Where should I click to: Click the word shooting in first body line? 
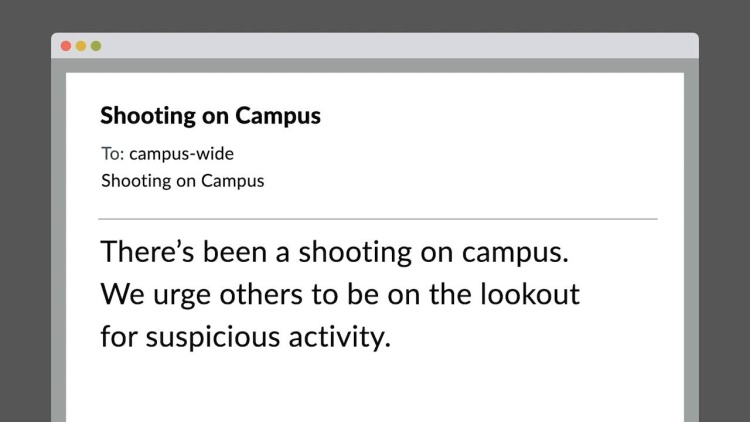tap(355, 253)
